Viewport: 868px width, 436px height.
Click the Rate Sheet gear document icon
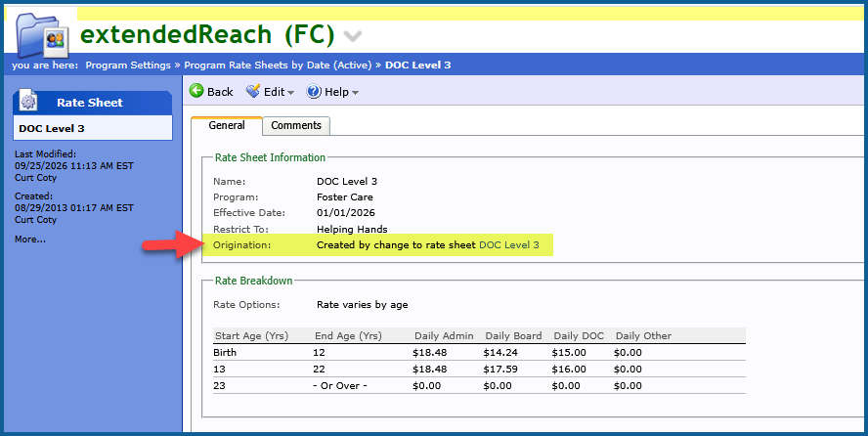coord(27,102)
